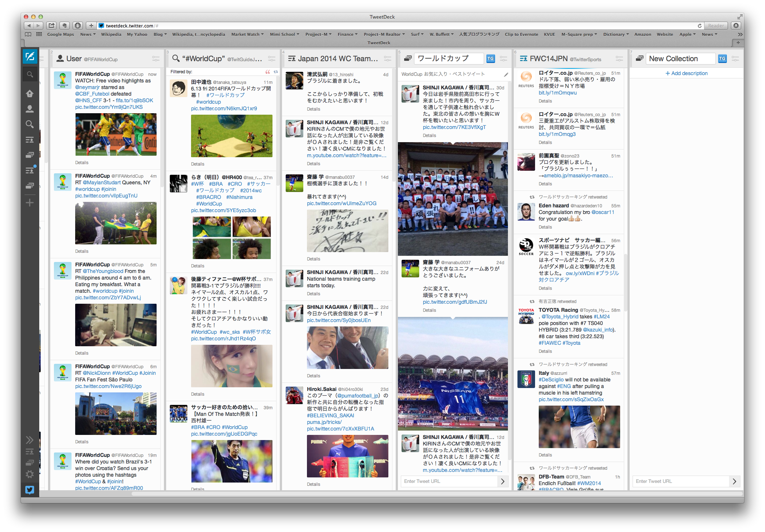Click the Twitter bird accounts icon
This screenshot has height=532, width=765.
point(30,490)
